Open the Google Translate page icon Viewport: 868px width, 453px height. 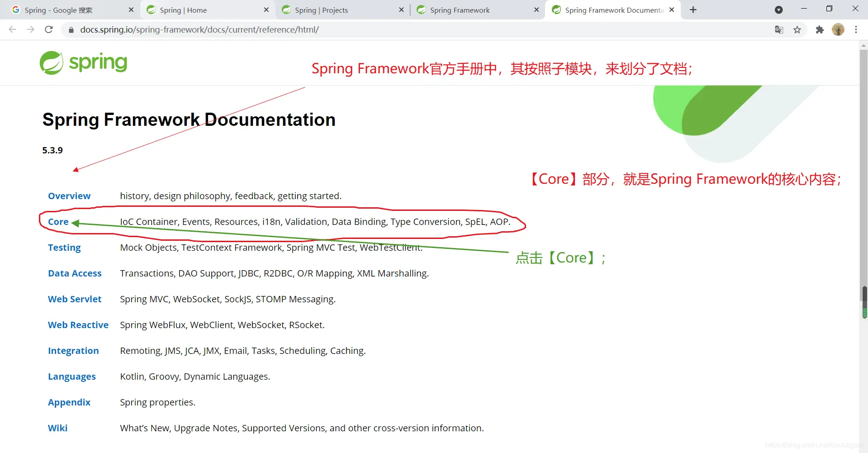[x=779, y=30]
